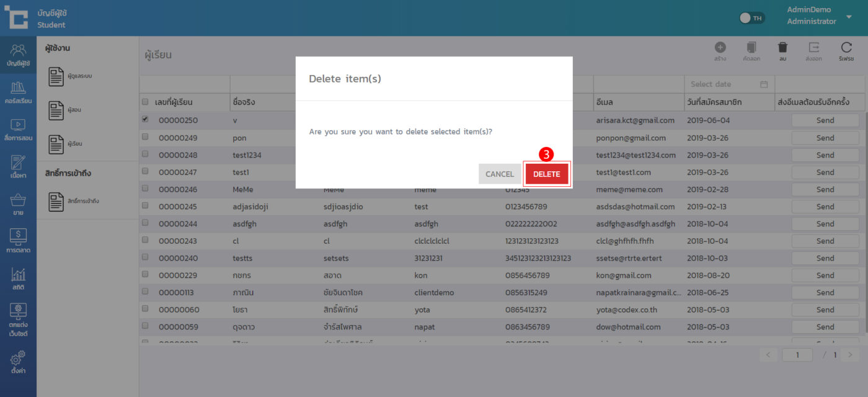Check the select-all checkbox in table header
868x397 pixels.
(145, 102)
